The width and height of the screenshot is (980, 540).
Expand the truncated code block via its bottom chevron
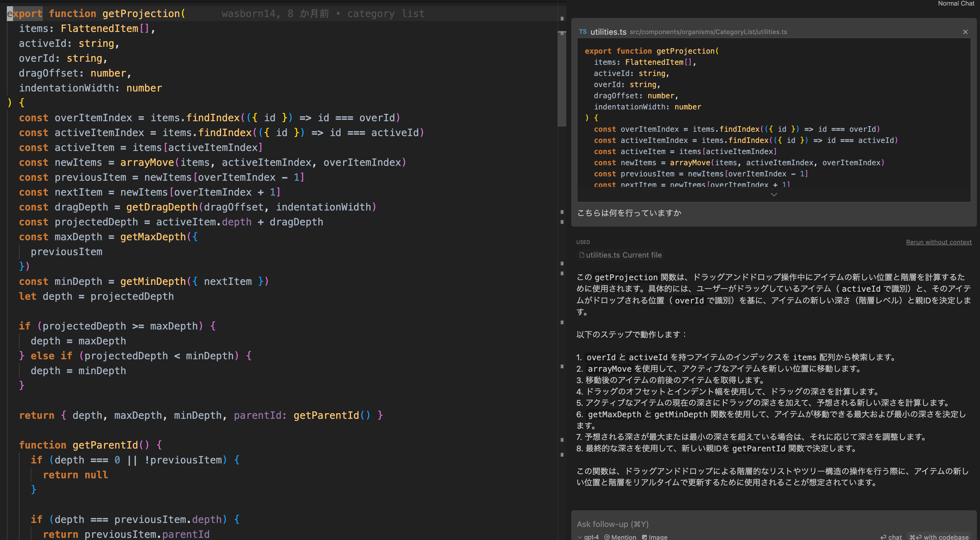tap(774, 195)
